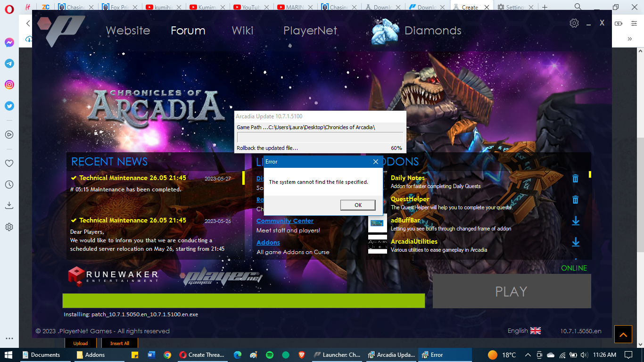Open Instagram in Opera sidebar
Image resolution: width=644 pixels, height=362 pixels.
point(9,85)
